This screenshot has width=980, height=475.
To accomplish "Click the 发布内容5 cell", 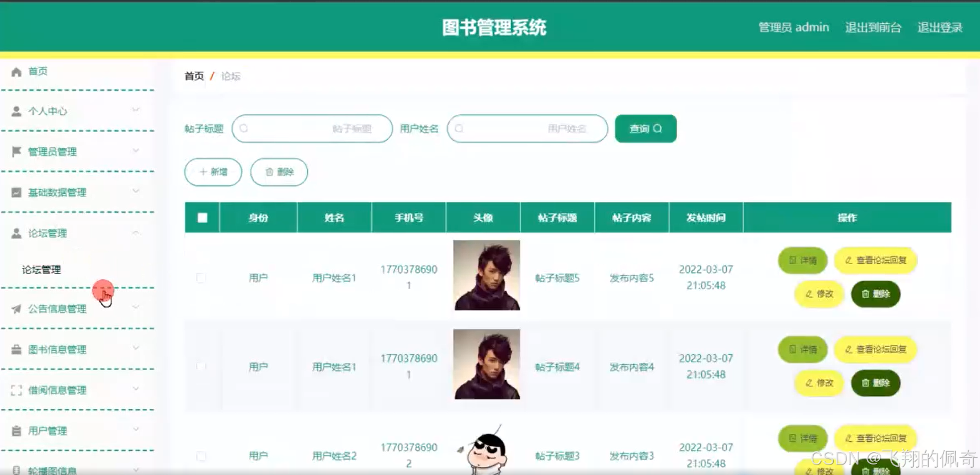I will coord(632,278).
